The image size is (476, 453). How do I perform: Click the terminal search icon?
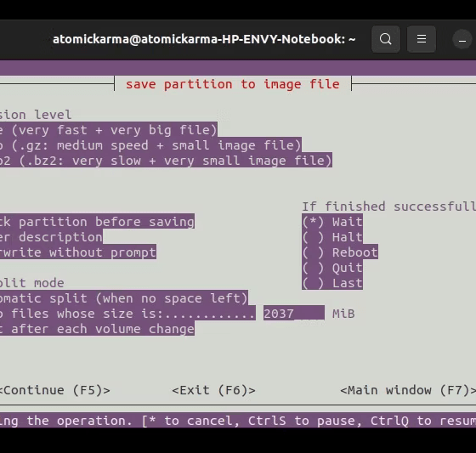pyautogui.click(x=386, y=39)
